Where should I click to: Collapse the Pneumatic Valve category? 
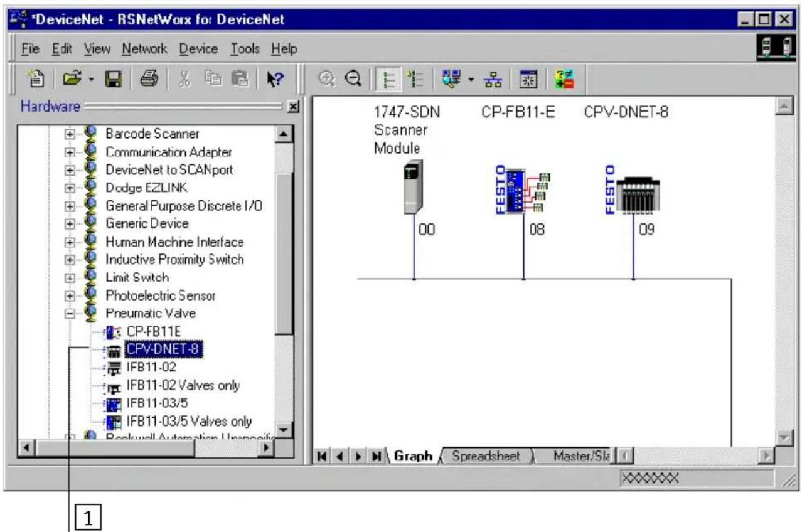(70, 314)
